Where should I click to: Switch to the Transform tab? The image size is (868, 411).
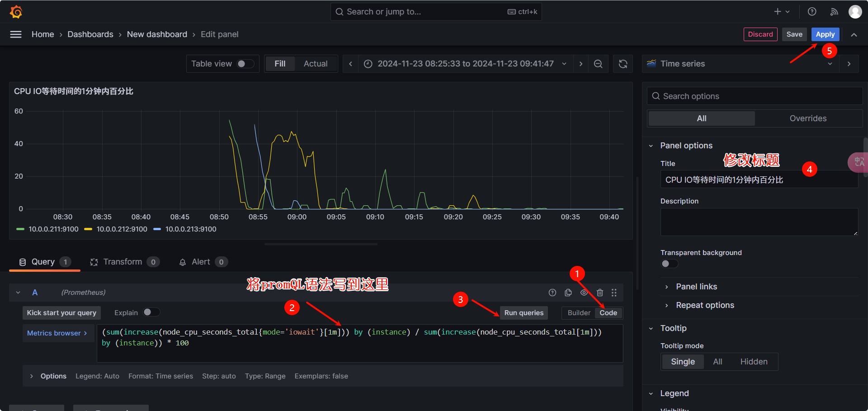coord(123,262)
